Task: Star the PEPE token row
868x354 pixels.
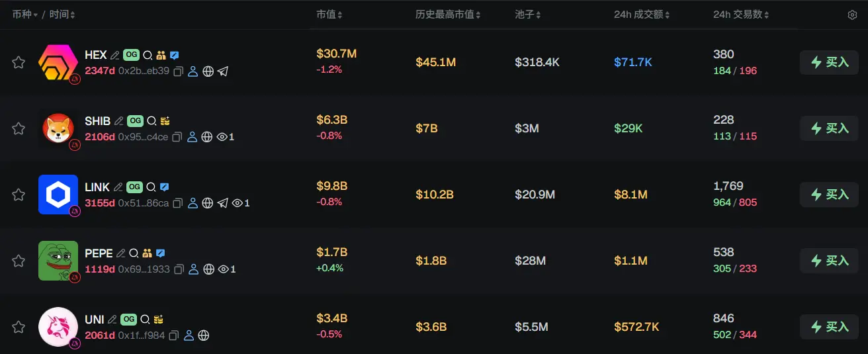Action: tap(19, 261)
